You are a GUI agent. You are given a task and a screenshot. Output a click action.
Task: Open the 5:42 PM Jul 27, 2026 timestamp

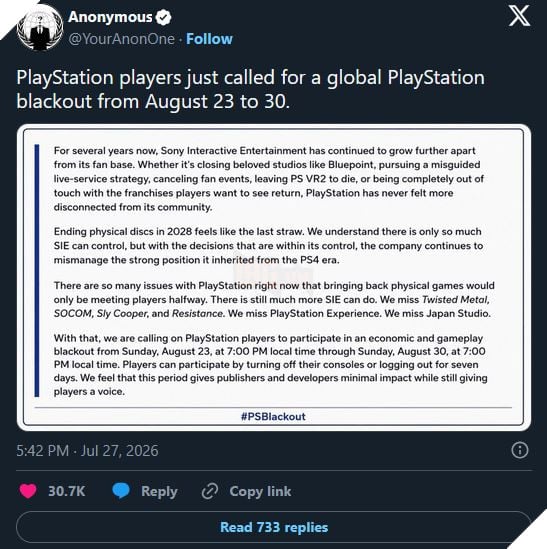(88, 451)
